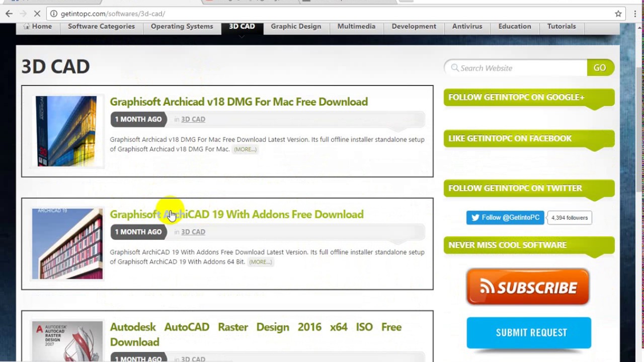This screenshot has width=644, height=362.
Task: Open Autodesk AutoCAD Raster Design 2016 title link
Action: click(256, 334)
